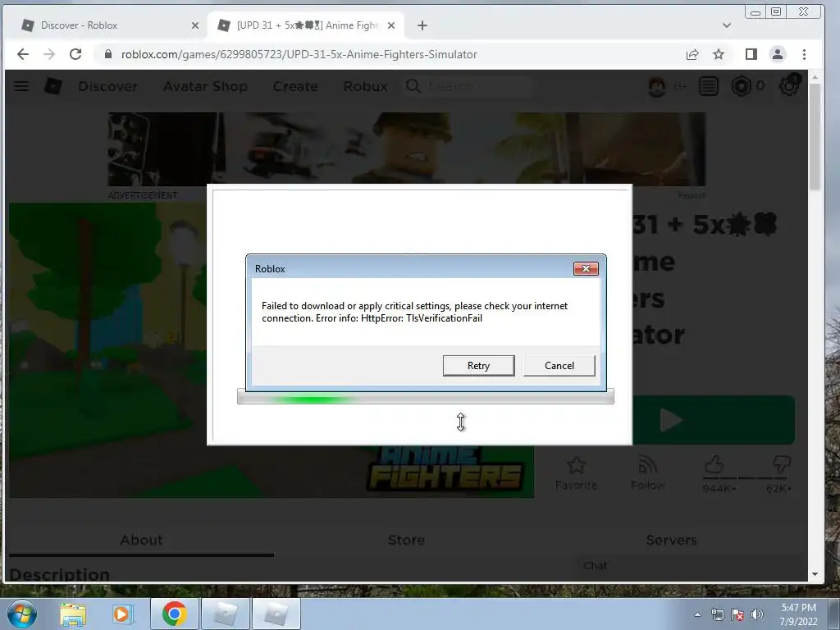The height and width of the screenshot is (630, 840).
Task: Close the Anime Fighters browser tab
Action: point(391,25)
